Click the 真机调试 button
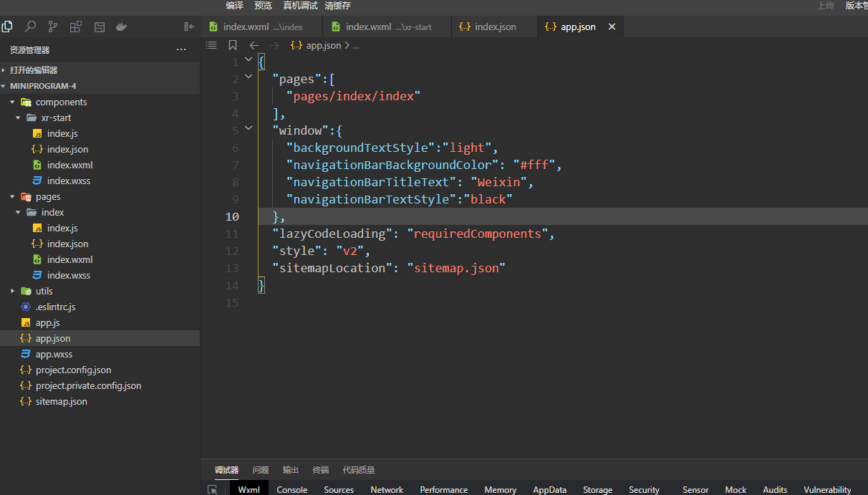The height and width of the screenshot is (495, 868). click(x=300, y=6)
